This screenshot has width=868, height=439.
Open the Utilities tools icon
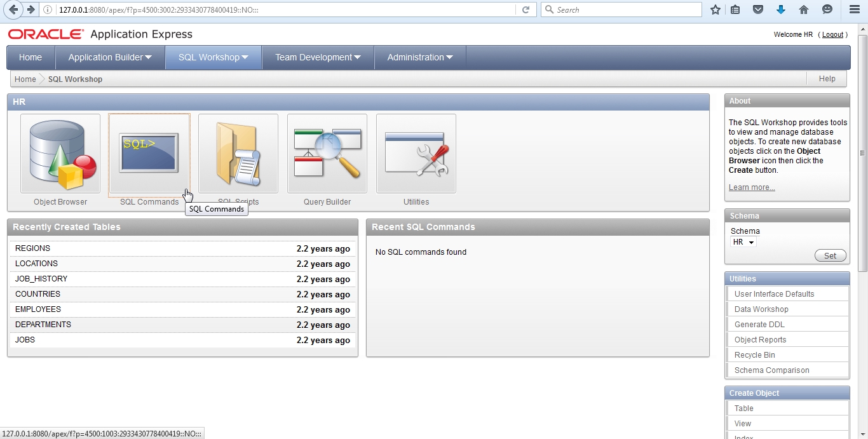pyautogui.click(x=416, y=153)
